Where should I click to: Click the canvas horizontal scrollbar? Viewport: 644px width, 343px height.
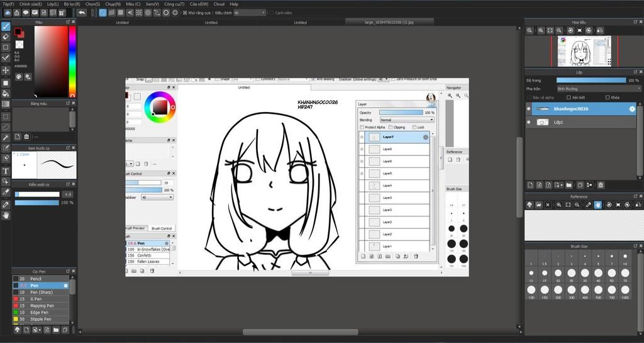300,332
